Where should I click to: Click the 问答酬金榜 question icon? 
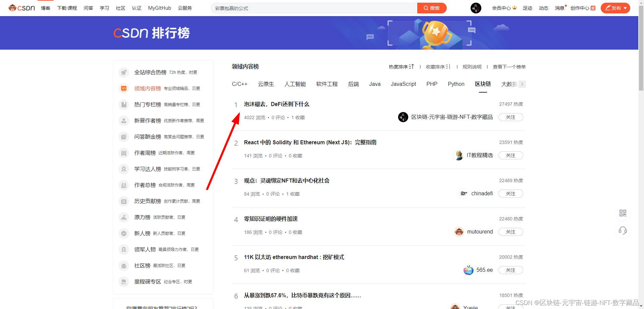click(124, 137)
